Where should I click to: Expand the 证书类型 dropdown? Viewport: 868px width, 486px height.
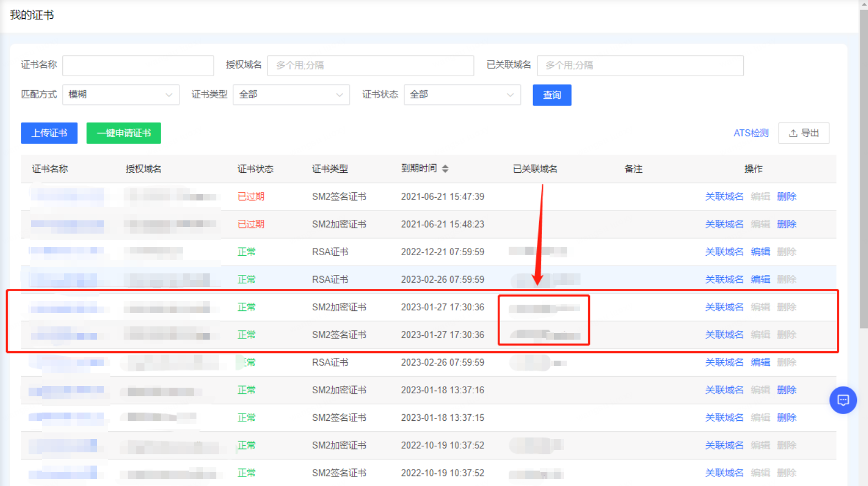[291, 94]
